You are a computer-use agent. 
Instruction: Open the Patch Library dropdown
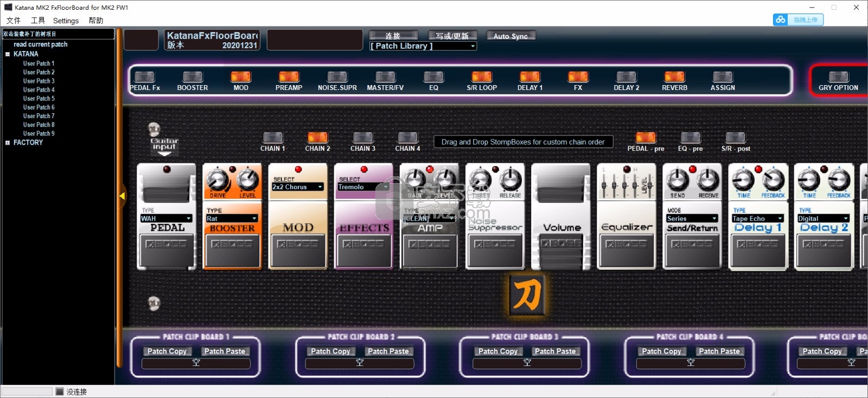tap(423, 46)
